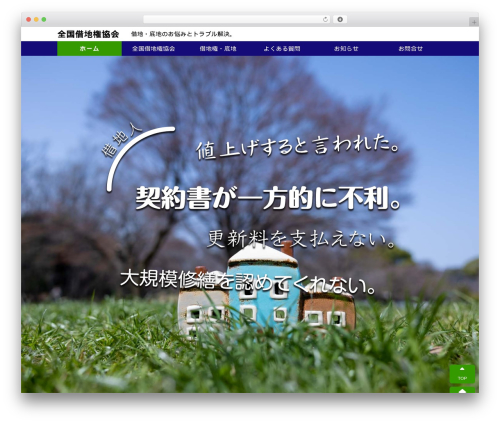
Task: Click the 全国借地権協会 site title logo
Action: (x=88, y=34)
